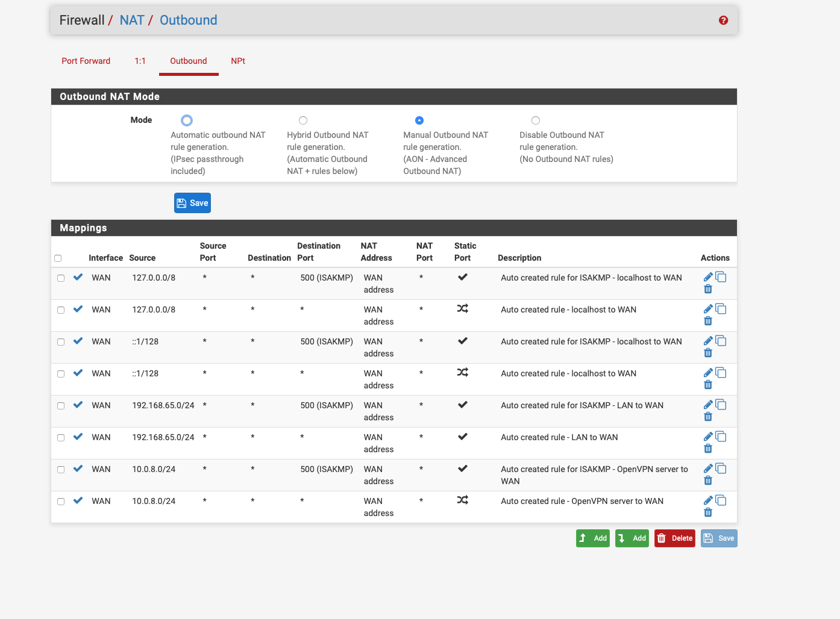Select Hybrid Outbound NAT mode
The image size is (840, 619).
pyautogui.click(x=303, y=120)
